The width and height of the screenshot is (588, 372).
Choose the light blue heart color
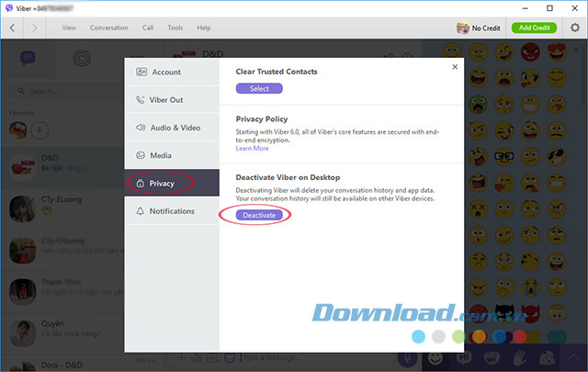418,337
